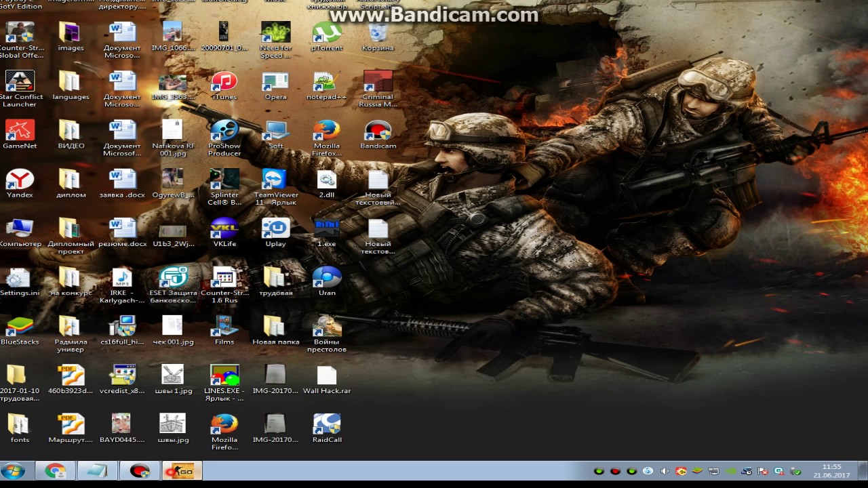Open the LINES.EXE shortcut icon

pos(224,382)
